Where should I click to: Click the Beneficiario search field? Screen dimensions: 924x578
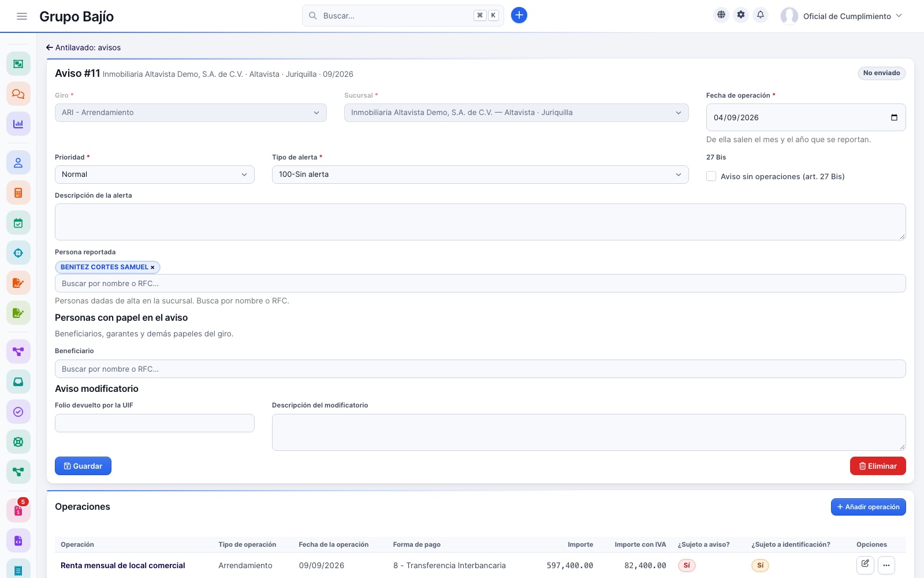(480, 369)
